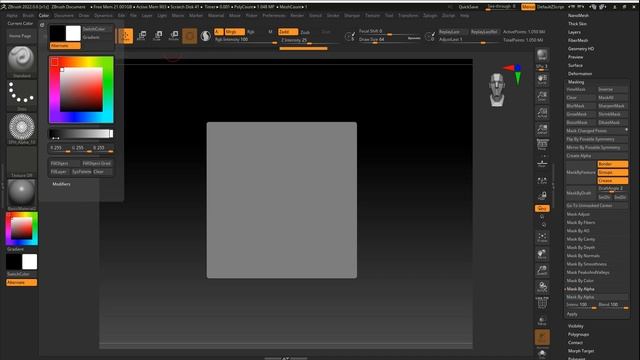Click the ZoomD icon
Image resolution: width=640 pixels, height=360 pixels.
pos(542,270)
